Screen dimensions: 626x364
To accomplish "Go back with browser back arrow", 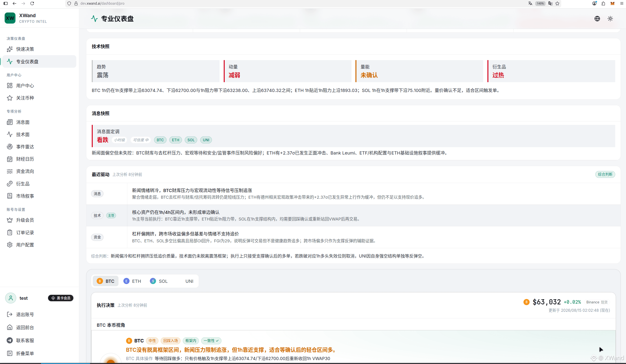I will pyautogui.click(x=14, y=3).
